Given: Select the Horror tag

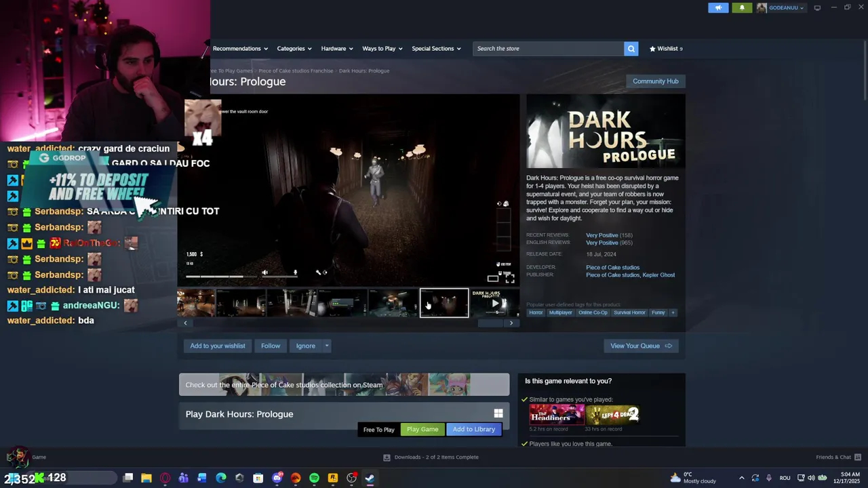Looking at the screenshot, I should 536,312.
